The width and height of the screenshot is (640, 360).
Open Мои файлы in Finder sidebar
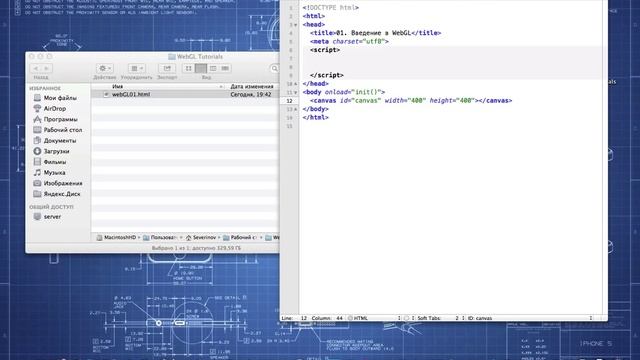pyautogui.click(x=60, y=98)
